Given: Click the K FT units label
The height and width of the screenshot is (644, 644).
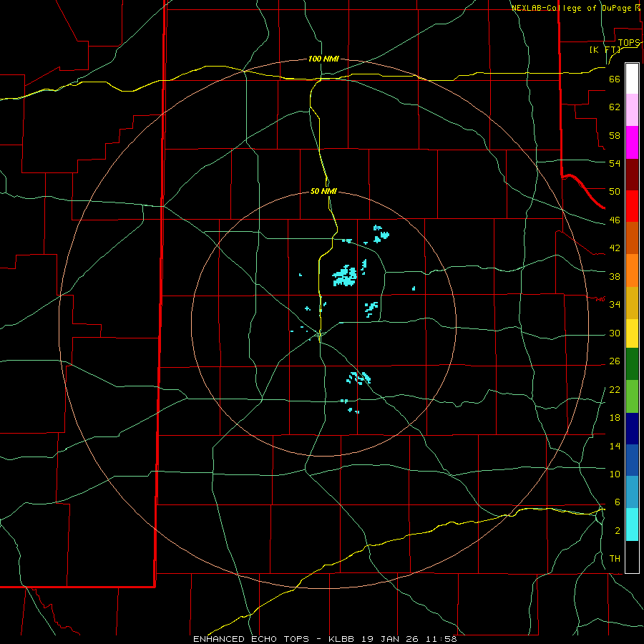Looking at the screenshot, I should (x=605, y=49).
